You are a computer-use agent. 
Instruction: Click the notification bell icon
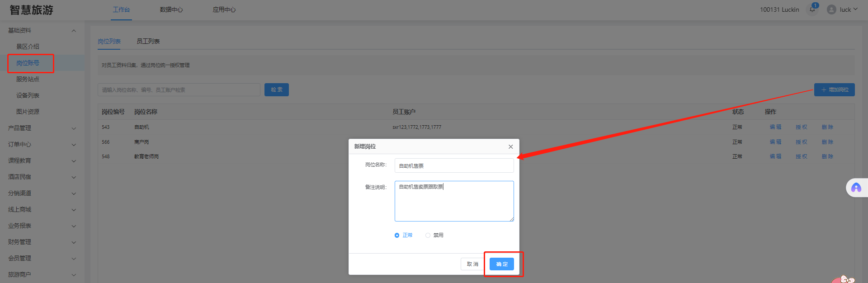tap(812, 9)
